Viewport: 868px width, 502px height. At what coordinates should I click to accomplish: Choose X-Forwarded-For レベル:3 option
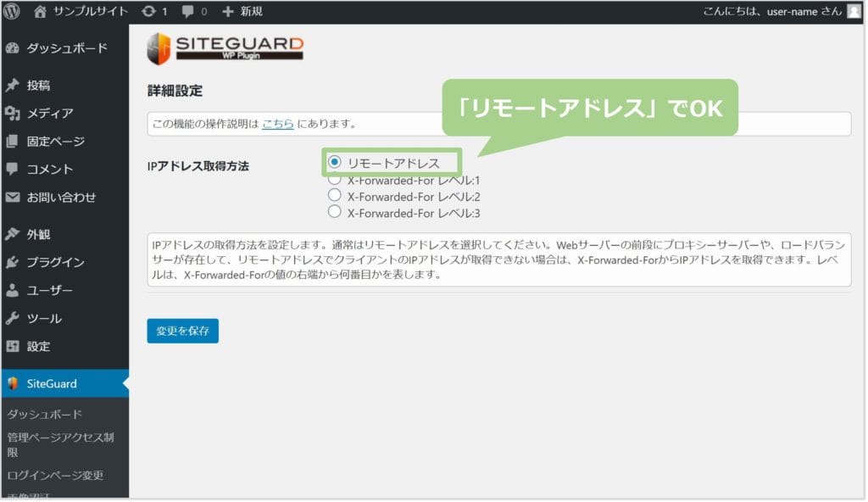click(x=335, y=212)
